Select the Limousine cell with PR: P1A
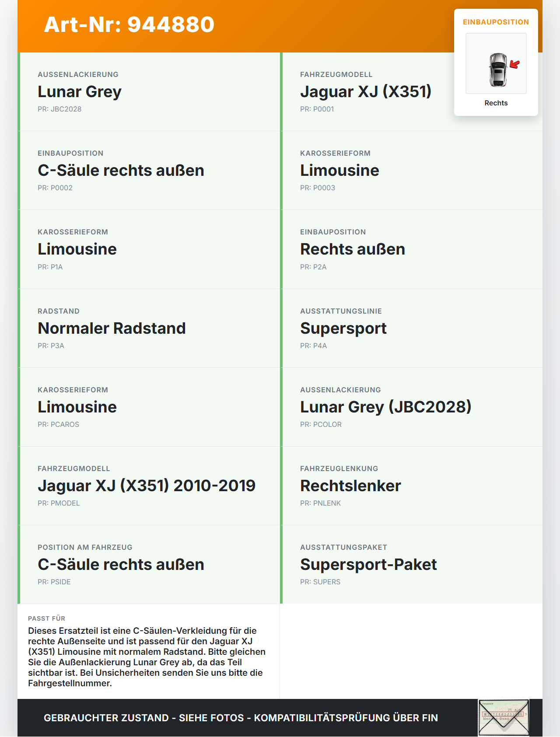 click(x=149, y=249)
